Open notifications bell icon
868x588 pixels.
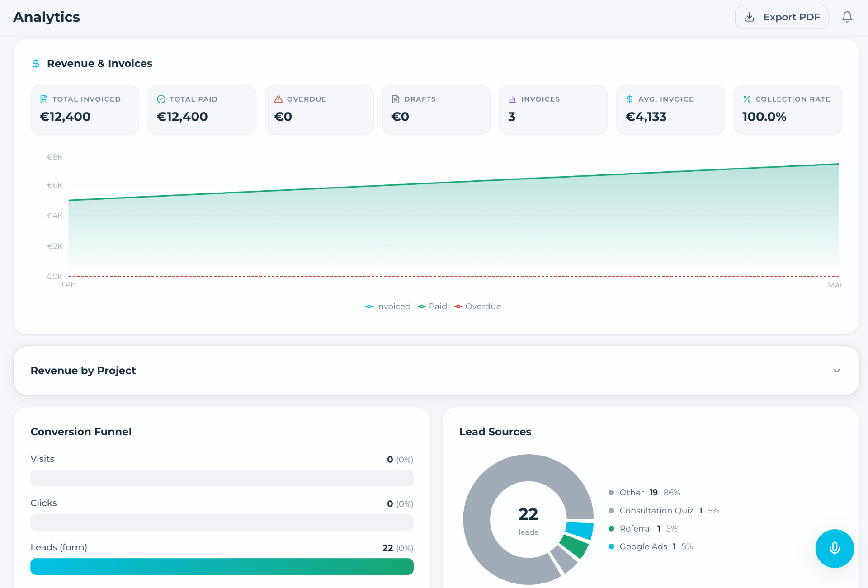(x=847, y=17)
